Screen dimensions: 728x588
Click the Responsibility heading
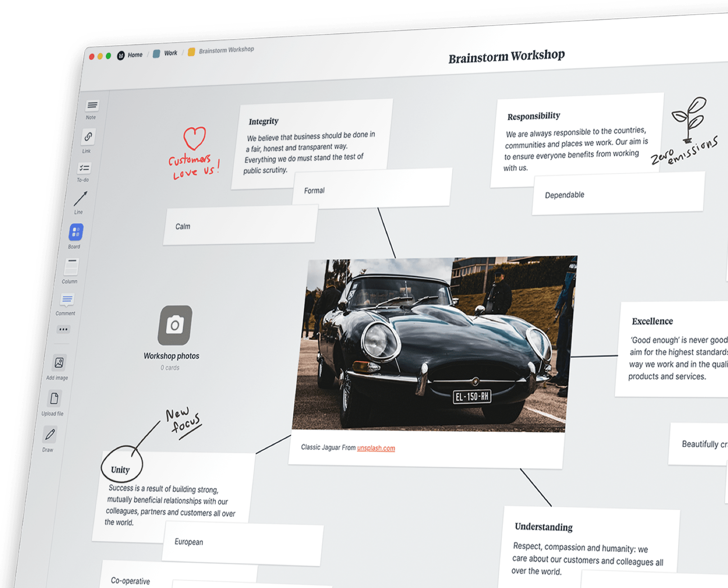point(534,116)
